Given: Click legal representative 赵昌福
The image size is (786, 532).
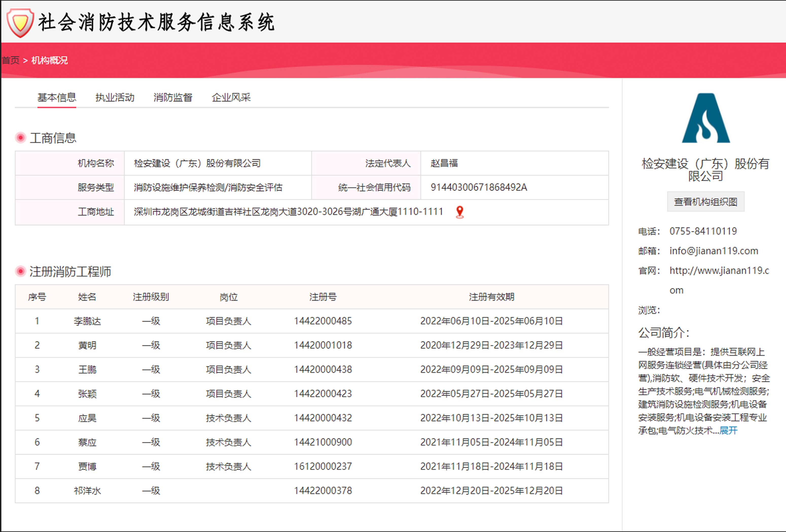Looking at the screenshot, I should click(444, 163).
